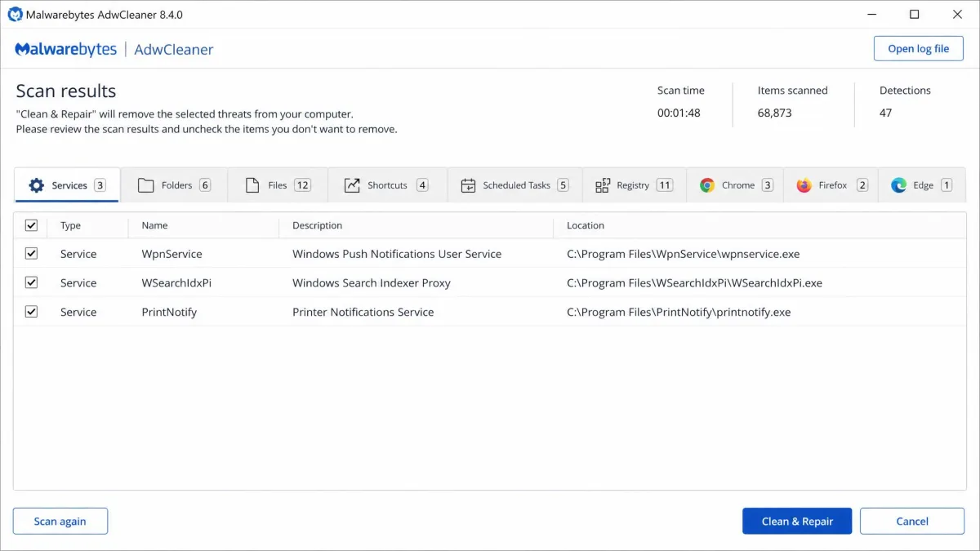Click the Chrome browser icon
980x551 pixels.
click(707, 185)
